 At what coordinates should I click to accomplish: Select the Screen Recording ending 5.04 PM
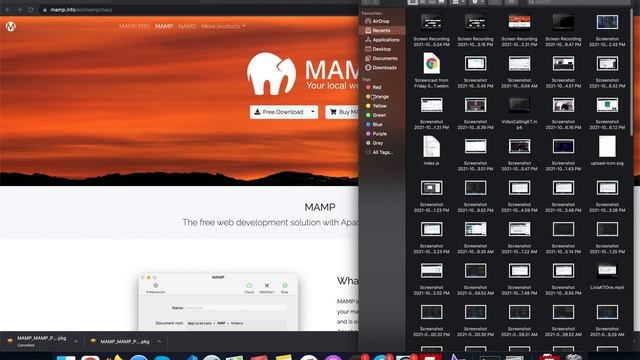(431, 30)
